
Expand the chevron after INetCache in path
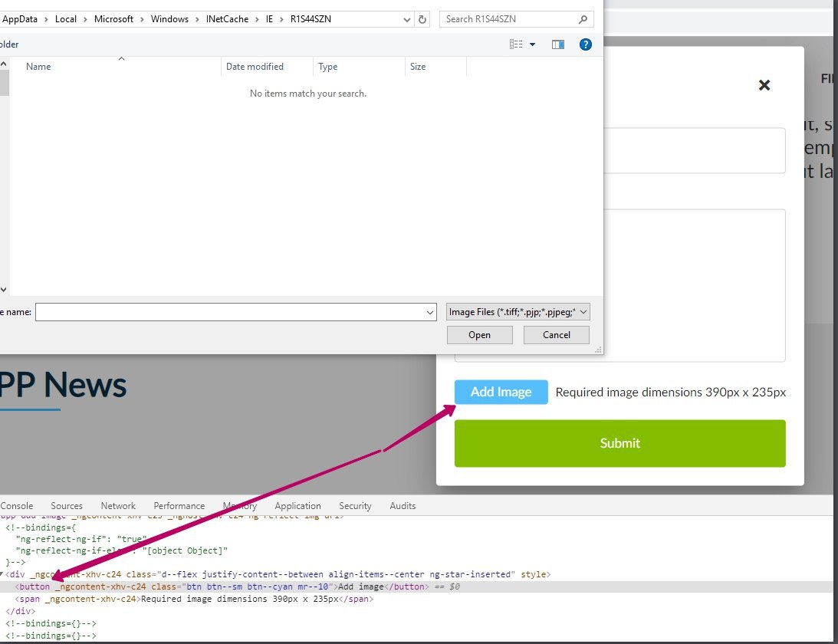click(257, 20)
